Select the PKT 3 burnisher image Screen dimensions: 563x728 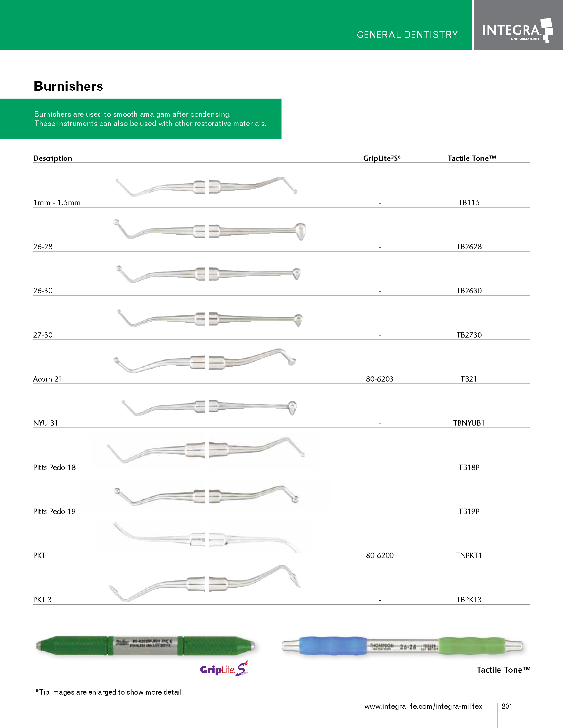205,583
